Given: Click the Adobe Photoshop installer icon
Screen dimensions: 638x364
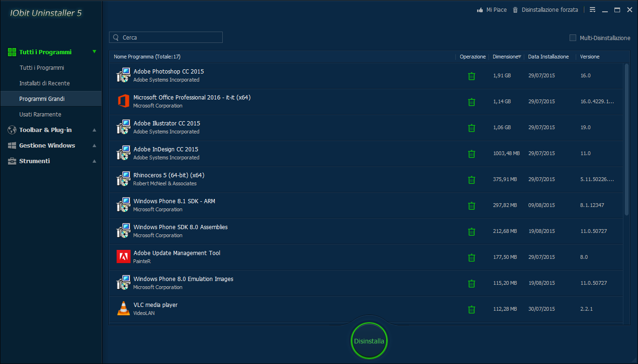Looking at the screenshot, I should (123, 75).
